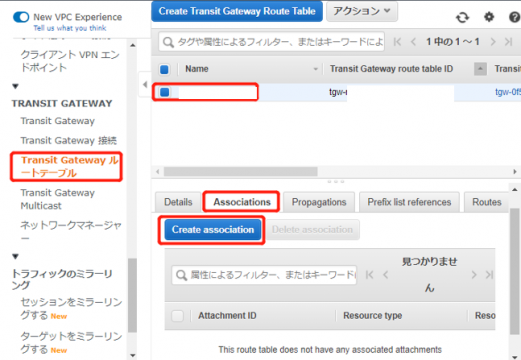Go to first page of route tables
Image resolution: width=521 pixels, height=360 pixels.
coord(397,42)
